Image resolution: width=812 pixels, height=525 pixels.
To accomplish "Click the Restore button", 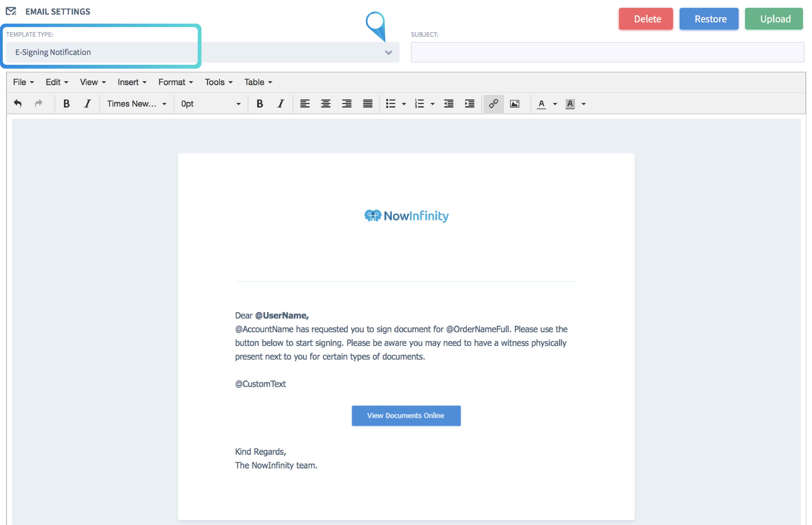I will tap(709, 19).
